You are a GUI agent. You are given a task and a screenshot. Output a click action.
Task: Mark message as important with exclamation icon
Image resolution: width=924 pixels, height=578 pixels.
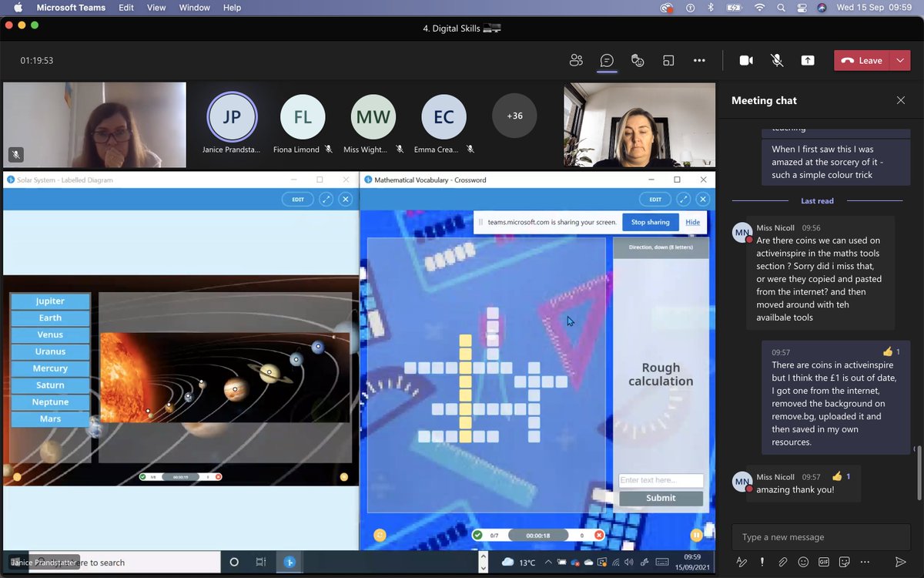[762, 562]
